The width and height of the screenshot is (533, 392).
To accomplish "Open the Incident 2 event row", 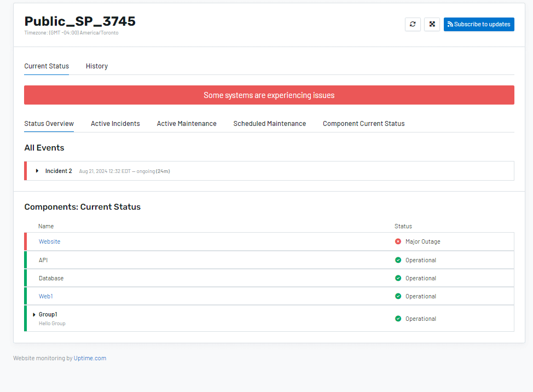I will pos(269,171).
